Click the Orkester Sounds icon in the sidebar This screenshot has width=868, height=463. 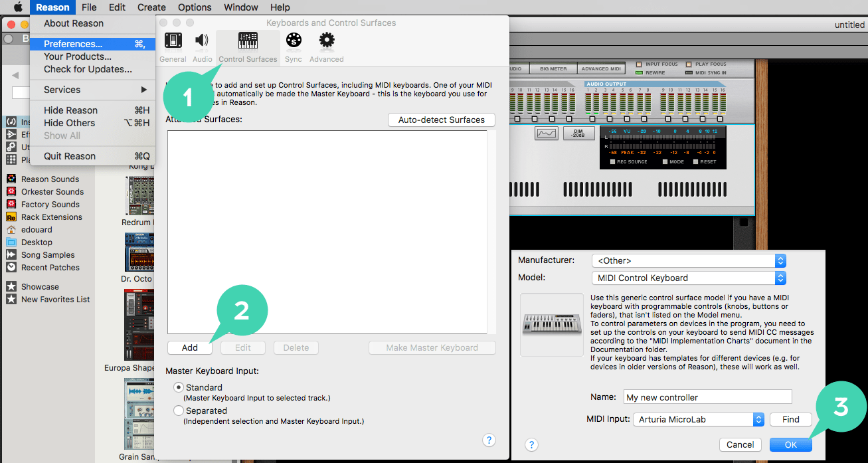(x=11, y=191)
